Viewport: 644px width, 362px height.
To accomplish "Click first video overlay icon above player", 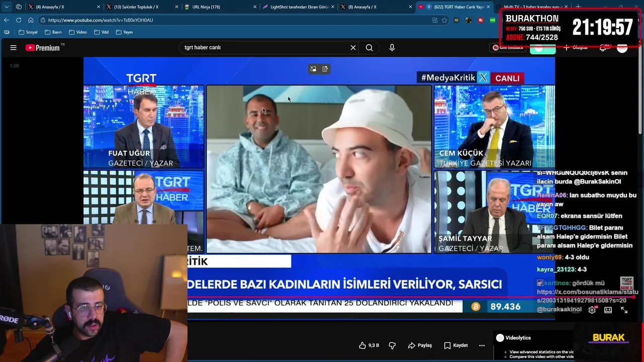I will coord(313,69).
